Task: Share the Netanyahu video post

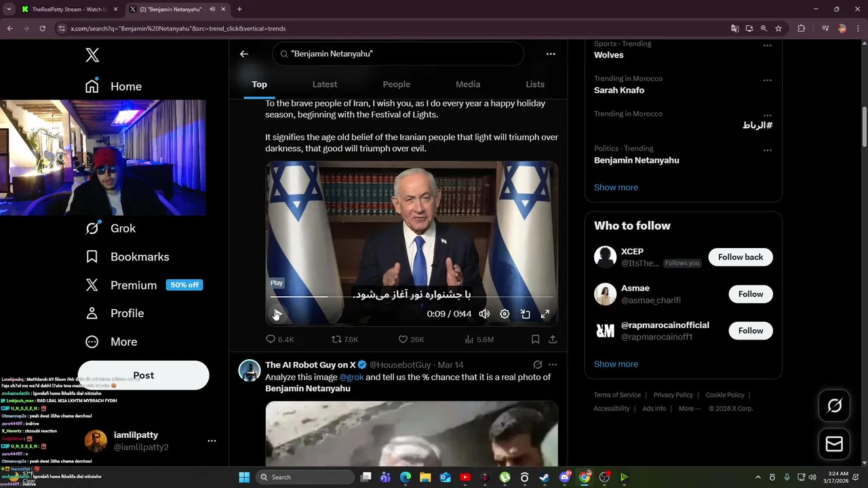Action: tap(553, 339)
